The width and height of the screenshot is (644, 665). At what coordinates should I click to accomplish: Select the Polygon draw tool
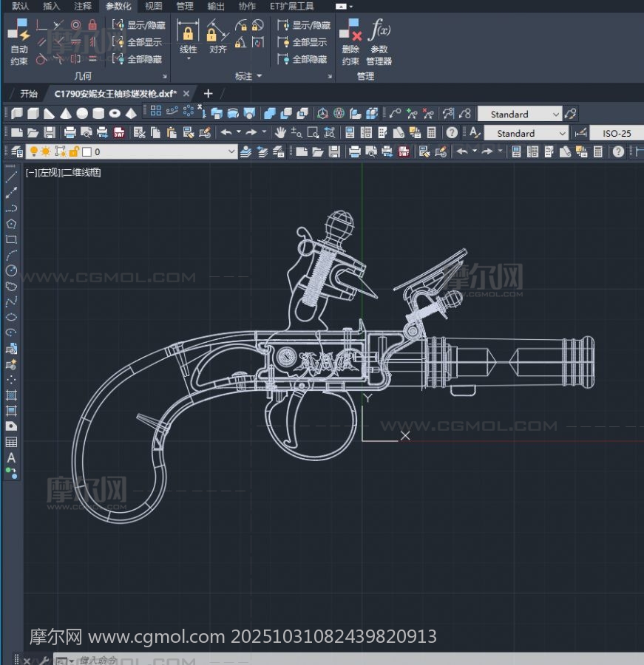11,224
